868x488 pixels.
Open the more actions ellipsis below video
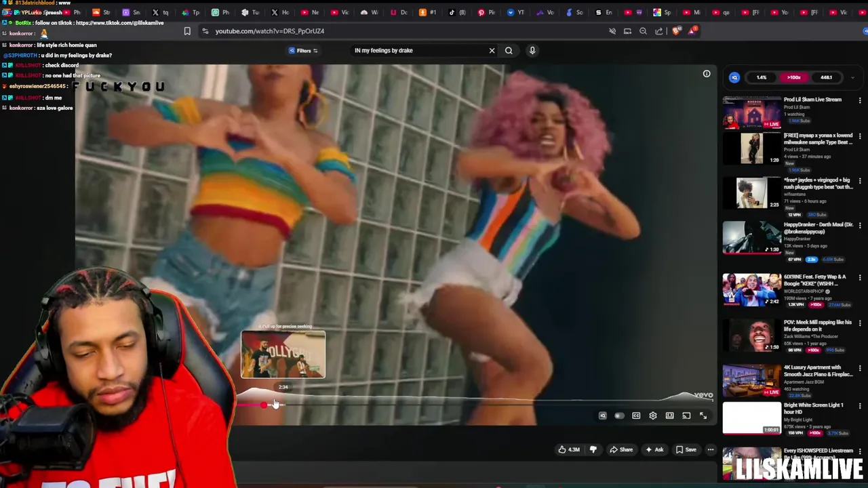pyautogui.click(x=711, y=449)
